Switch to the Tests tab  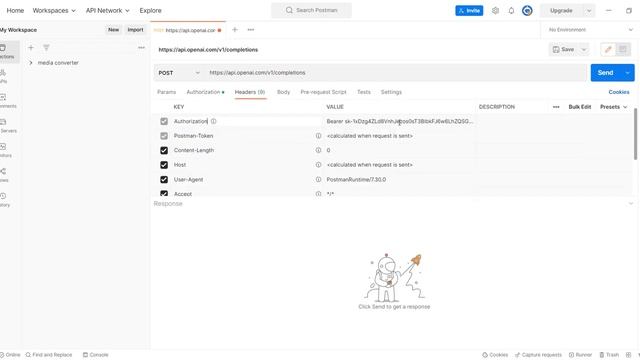[x=364, y=92]
